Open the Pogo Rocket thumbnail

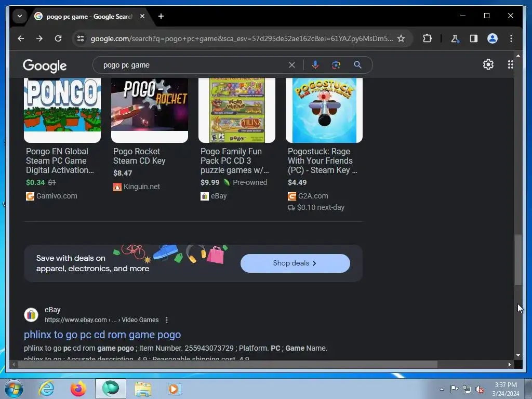(150, 110)
